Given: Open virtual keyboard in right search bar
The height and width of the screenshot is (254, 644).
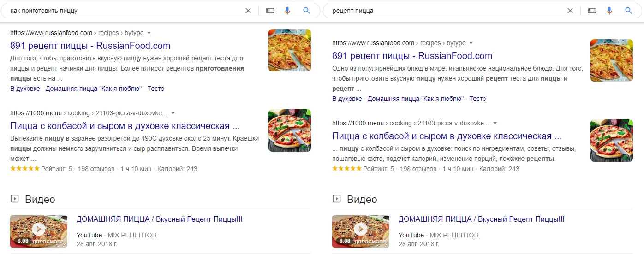Looking at the screenshot, I should (x=592, y=11).
